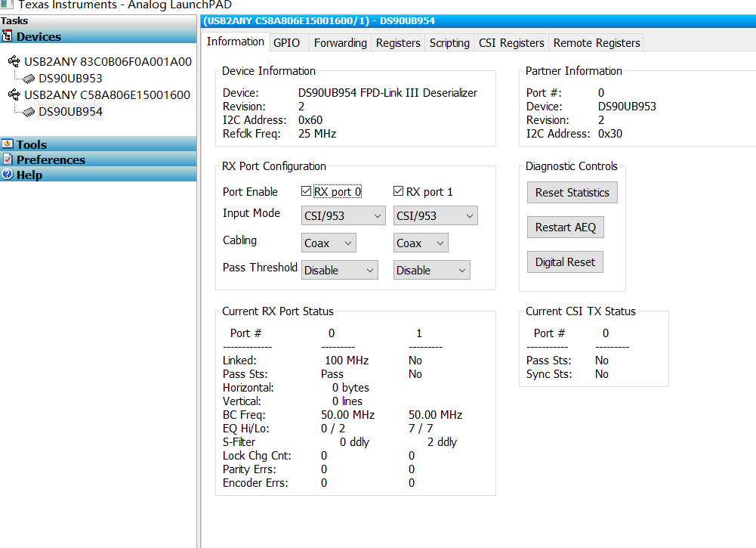Click chip icon next to DS90UB954

pos(29,112)
